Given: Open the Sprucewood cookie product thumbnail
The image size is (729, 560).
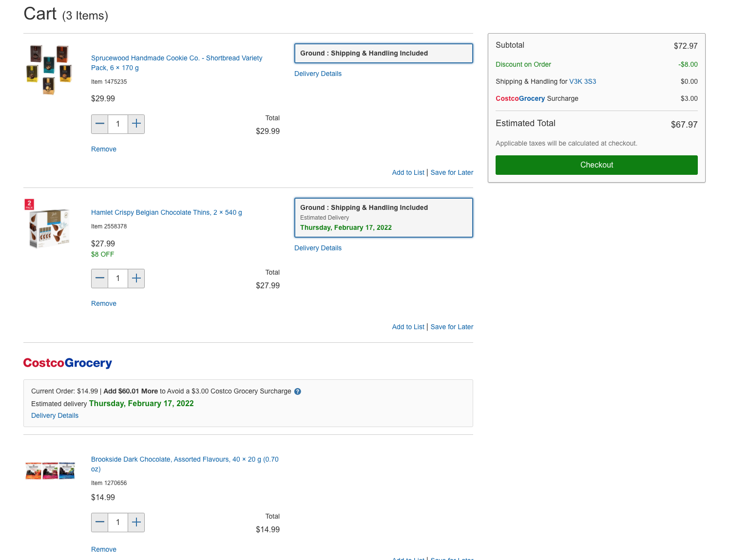Looking at the screenshot, I should click(49, 69).
